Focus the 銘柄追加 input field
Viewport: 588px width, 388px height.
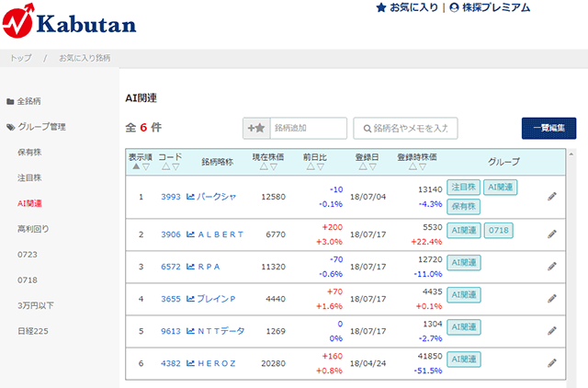(x=309, y=129)
